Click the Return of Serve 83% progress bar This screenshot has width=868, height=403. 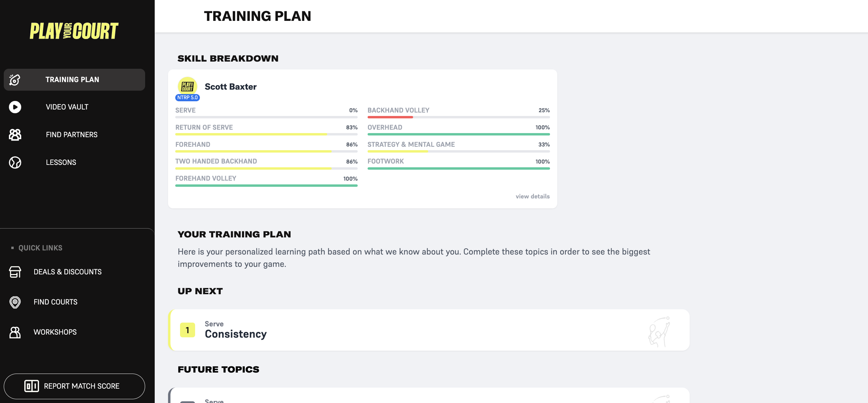click(266, 134)
